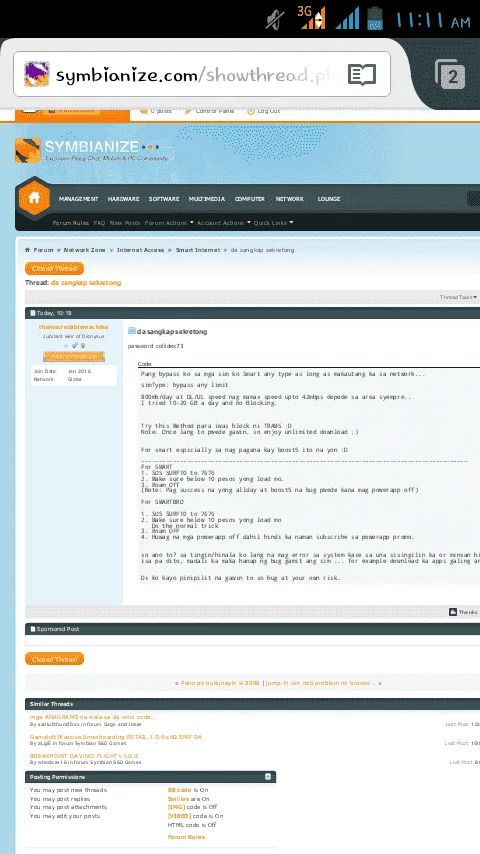Click the New Posts link
480x854 pixels.
pos(124,223)
